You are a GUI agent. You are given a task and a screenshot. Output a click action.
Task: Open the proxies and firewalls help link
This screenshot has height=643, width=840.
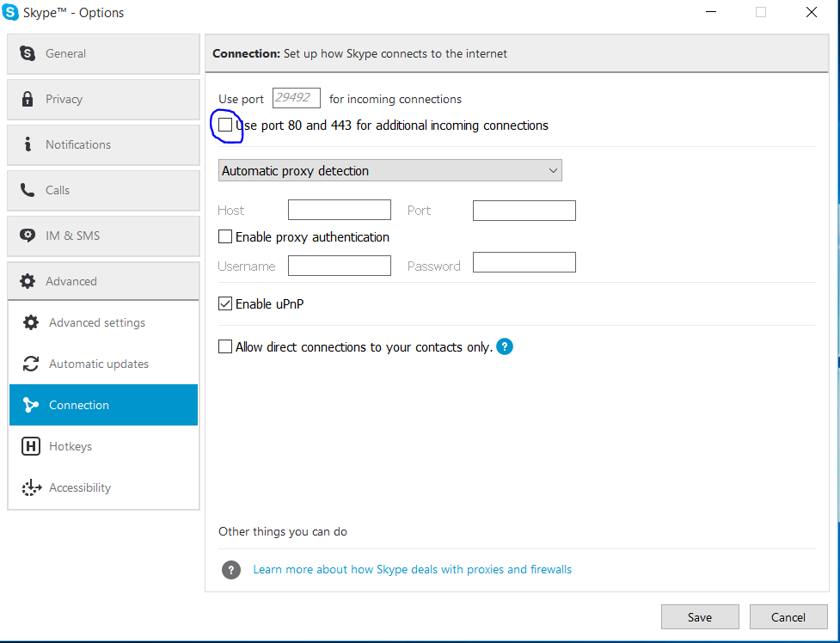tap(412, 569)
